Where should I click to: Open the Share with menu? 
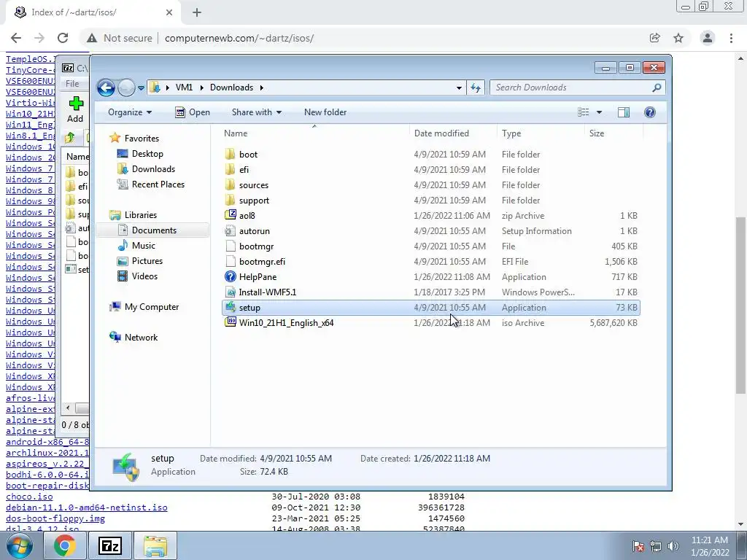256,112
